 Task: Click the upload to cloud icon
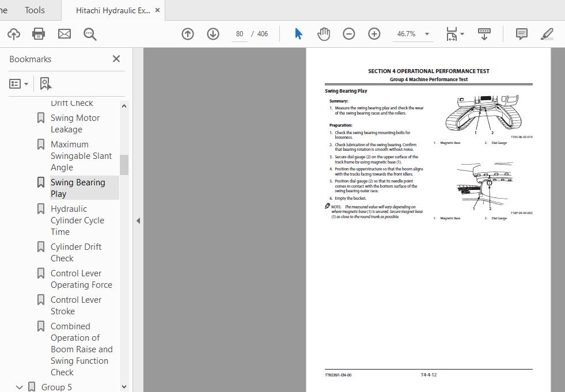click(x=14, y=34)
